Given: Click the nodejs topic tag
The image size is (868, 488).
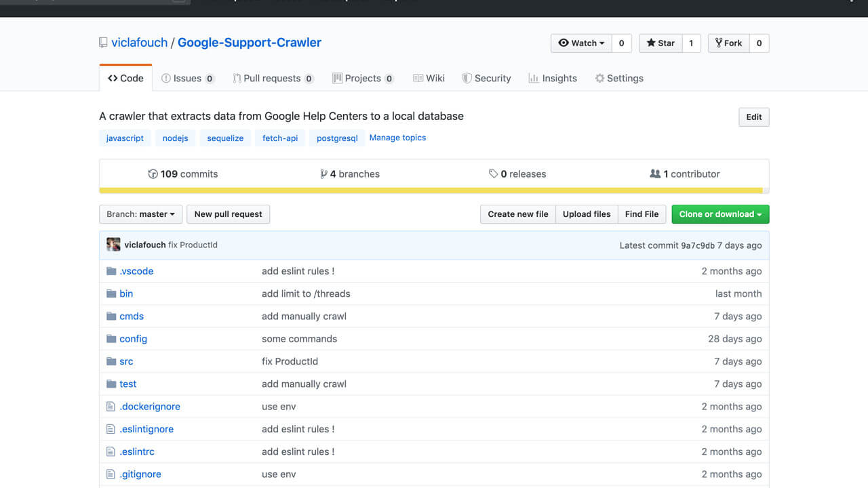Looking at the screenshot, I should click(x=175, y=138).
